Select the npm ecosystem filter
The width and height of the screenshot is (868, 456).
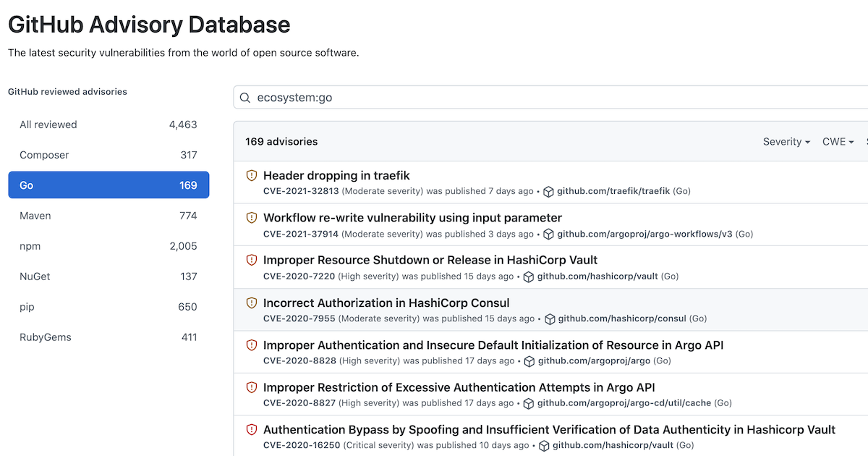[x=30, y=245]
